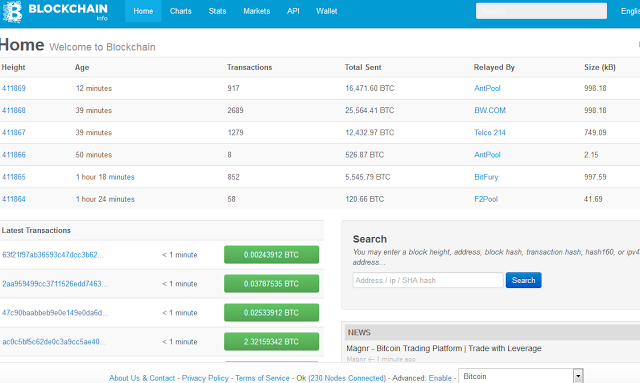Open AntPool relayer for block 411866

(x=487, y=155)
